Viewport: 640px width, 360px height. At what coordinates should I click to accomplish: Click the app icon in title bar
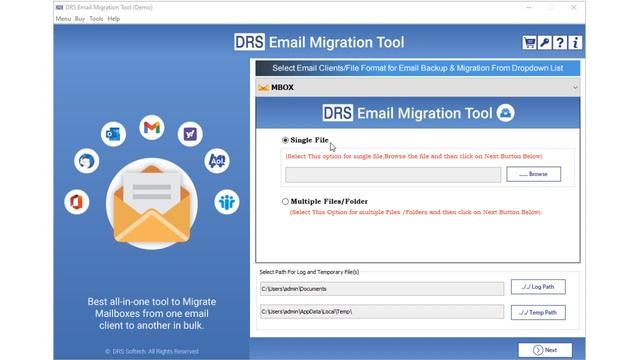coord(59,7)
